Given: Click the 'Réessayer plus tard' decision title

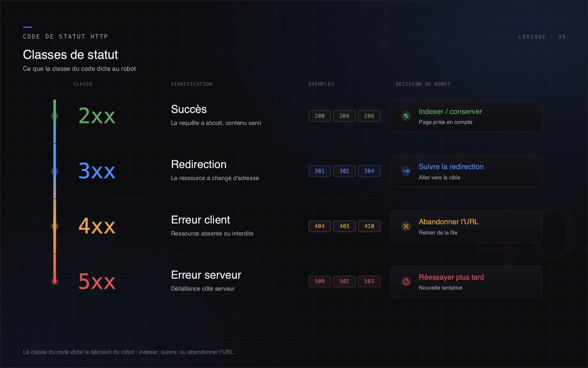Looking at the screenshot, I should pos(451,277).
